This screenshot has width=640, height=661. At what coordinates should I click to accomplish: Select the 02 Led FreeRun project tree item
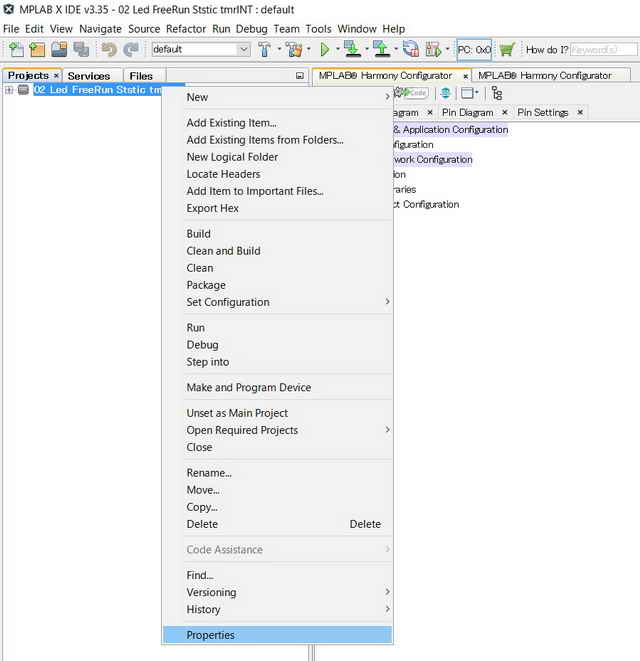97,90
